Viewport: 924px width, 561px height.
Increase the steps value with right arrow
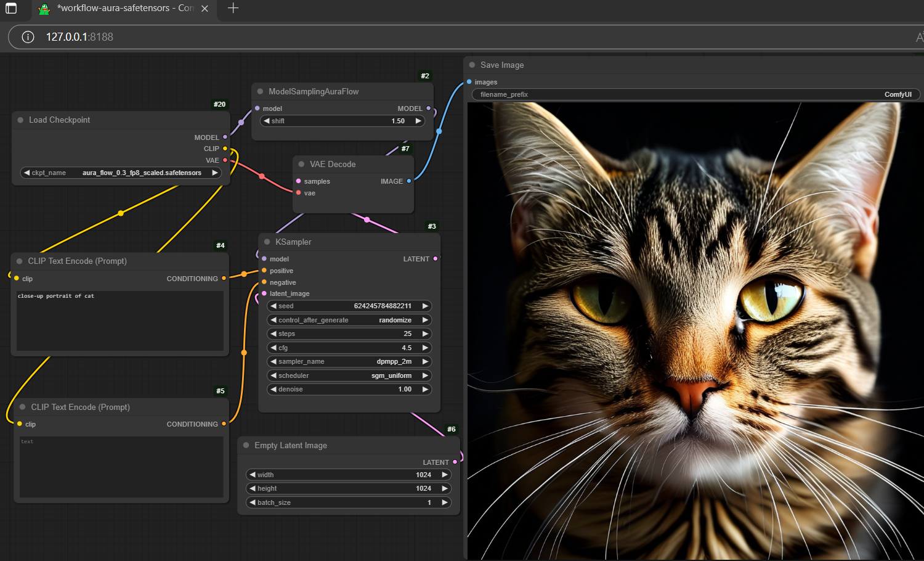click(425, 334)
